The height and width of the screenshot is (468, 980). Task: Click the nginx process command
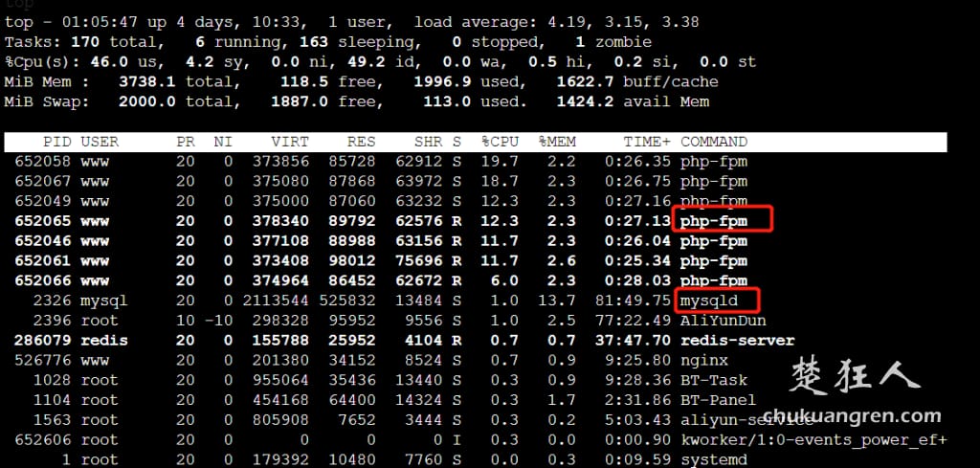tap(703, 361)
